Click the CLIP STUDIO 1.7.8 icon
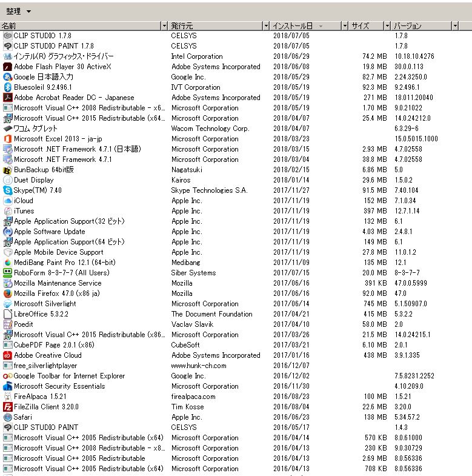472x476 pixels. pos(8,36)
